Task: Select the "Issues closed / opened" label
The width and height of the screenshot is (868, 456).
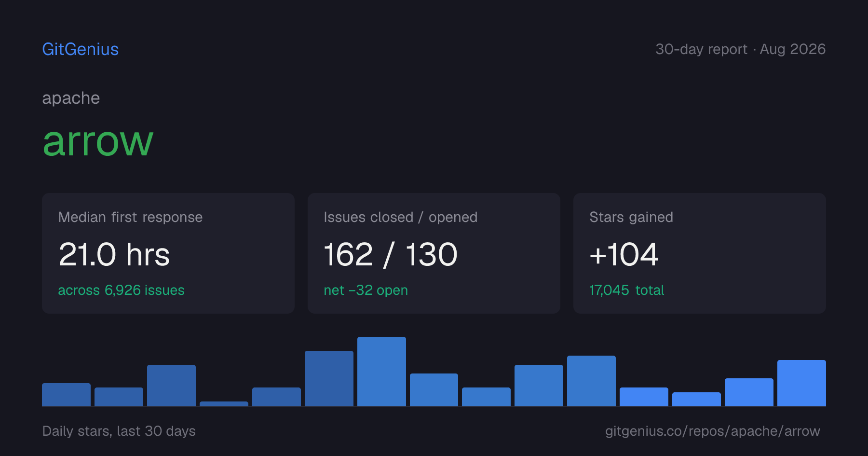Action: pyautogui.click(x=400, y=217)
